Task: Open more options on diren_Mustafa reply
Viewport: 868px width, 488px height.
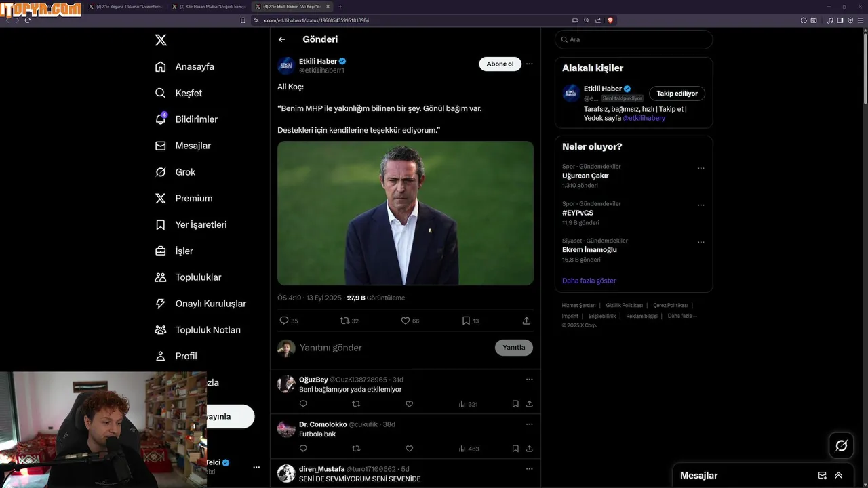Action: pyautogui.click(x=530, y=468)
